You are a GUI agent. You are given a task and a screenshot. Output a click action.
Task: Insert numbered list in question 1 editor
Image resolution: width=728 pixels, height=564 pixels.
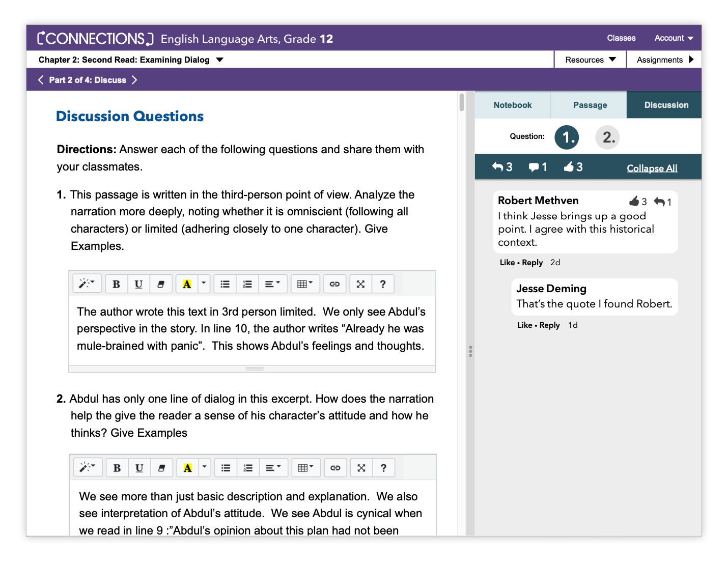pos(247,284)
